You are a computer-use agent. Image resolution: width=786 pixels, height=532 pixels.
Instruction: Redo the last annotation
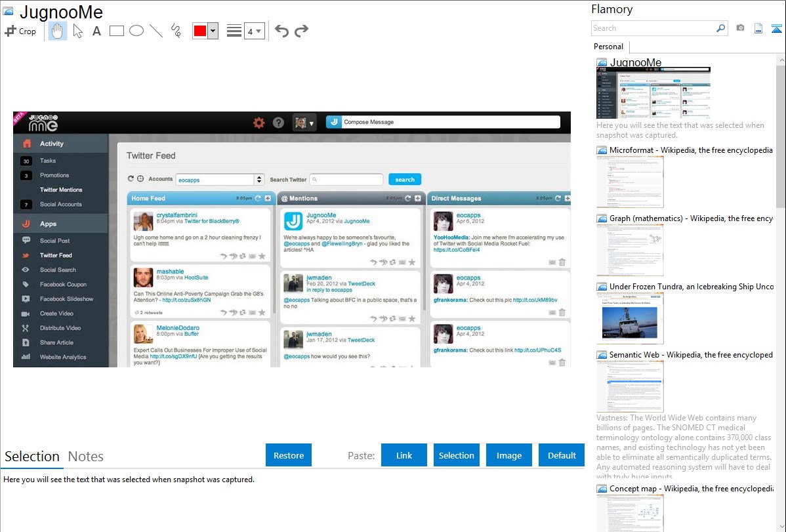click(301, 31)
